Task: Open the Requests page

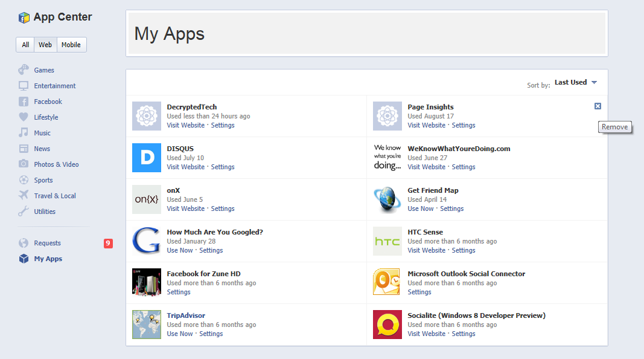Action: pos(47,243)
